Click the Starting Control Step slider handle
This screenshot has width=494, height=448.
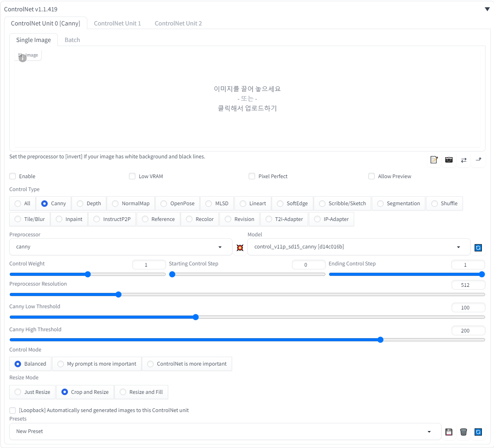[x=172, y=274]
